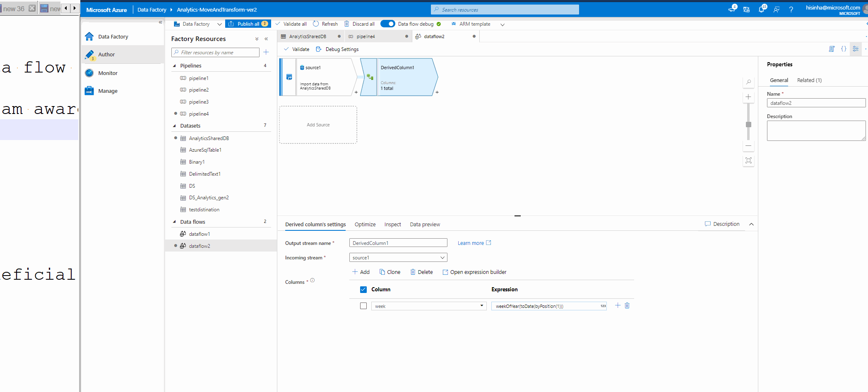Focus the Filter resources by name field
This screenshot has height=392, width=868.
click(x=215, y=52)
